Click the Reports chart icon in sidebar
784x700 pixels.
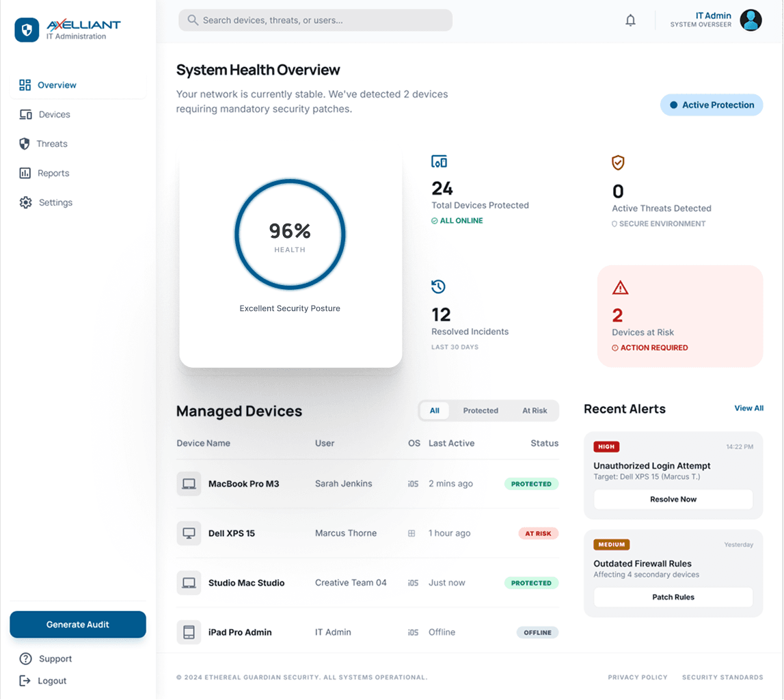coord(25,173)
